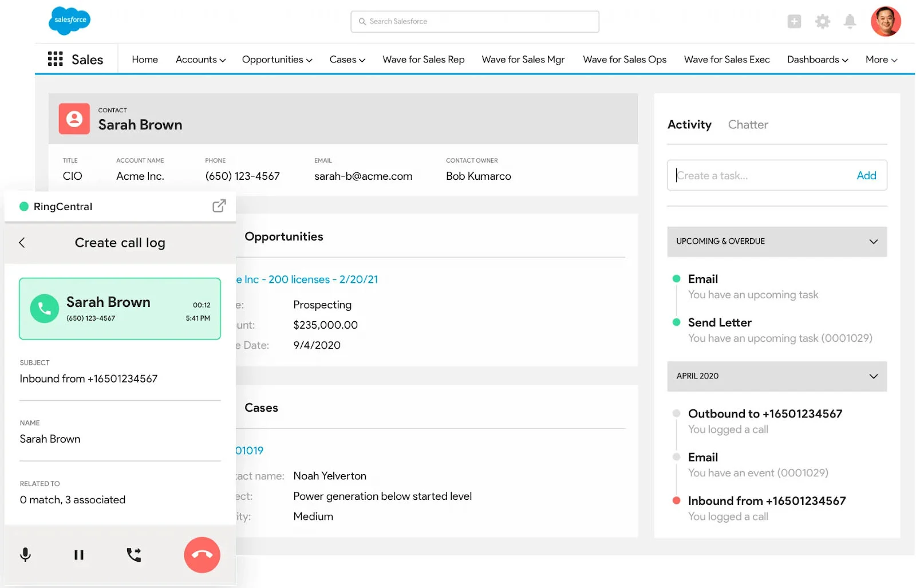Screen dimensions: 916x588
Task: Click Acme Inc. account name
Action: tap(140, 176)
